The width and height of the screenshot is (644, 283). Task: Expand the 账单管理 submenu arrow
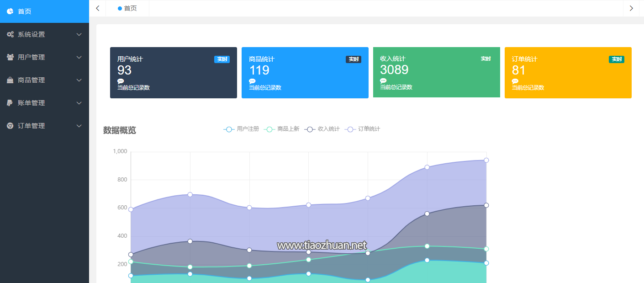(79, 103)
